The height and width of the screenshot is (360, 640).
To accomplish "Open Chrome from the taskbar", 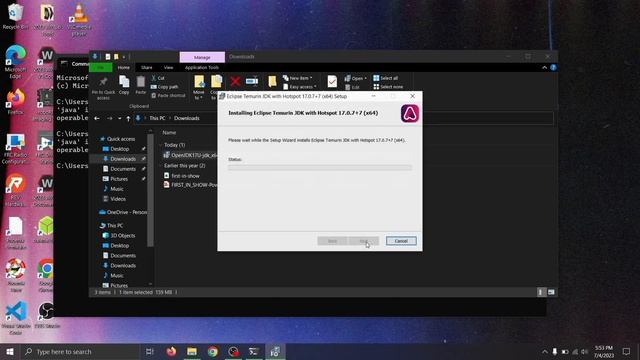I will click(x=213, y=351).
